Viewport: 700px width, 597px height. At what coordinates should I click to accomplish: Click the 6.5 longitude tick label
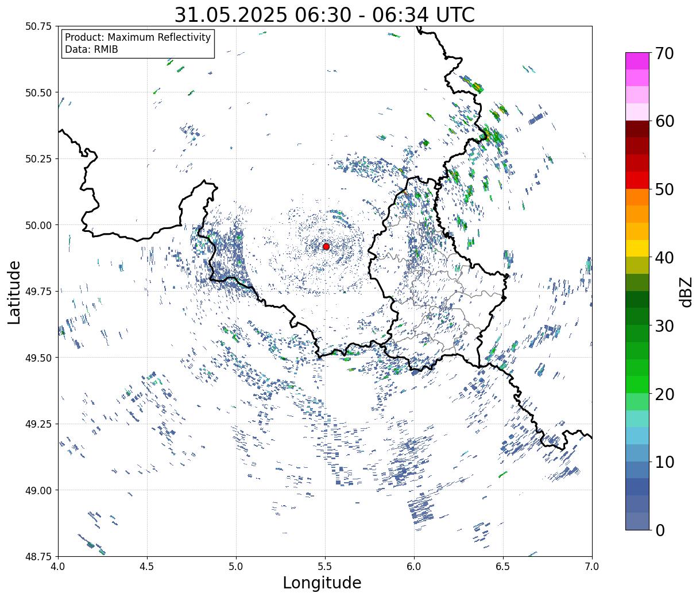pos(503,567)
